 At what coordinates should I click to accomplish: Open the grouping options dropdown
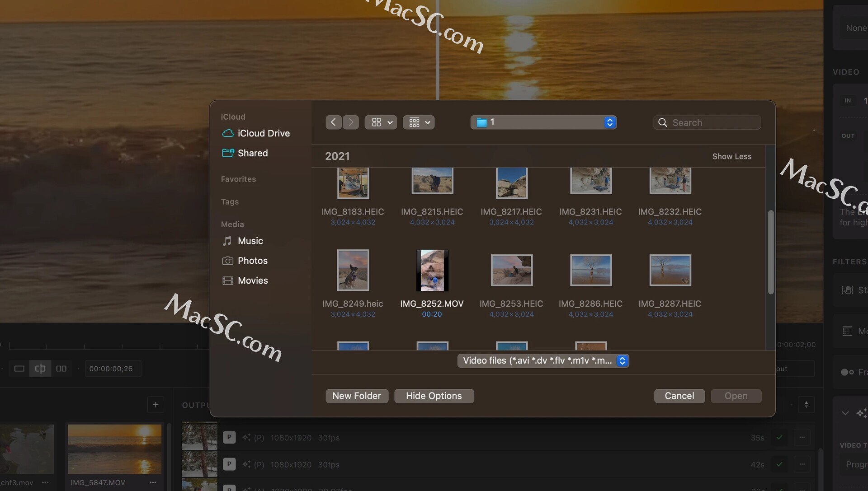(x=419, y=122)
